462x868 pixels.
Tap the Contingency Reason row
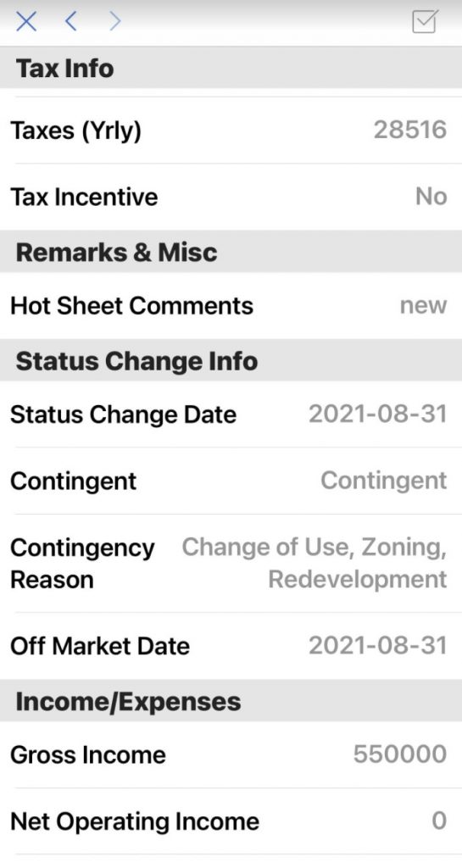click(231, 563)
